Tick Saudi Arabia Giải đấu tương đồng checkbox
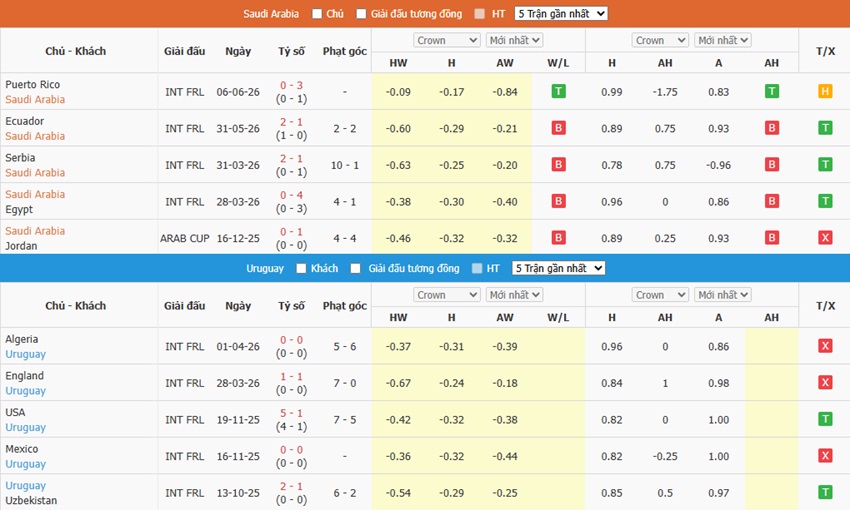 (361, 14)
